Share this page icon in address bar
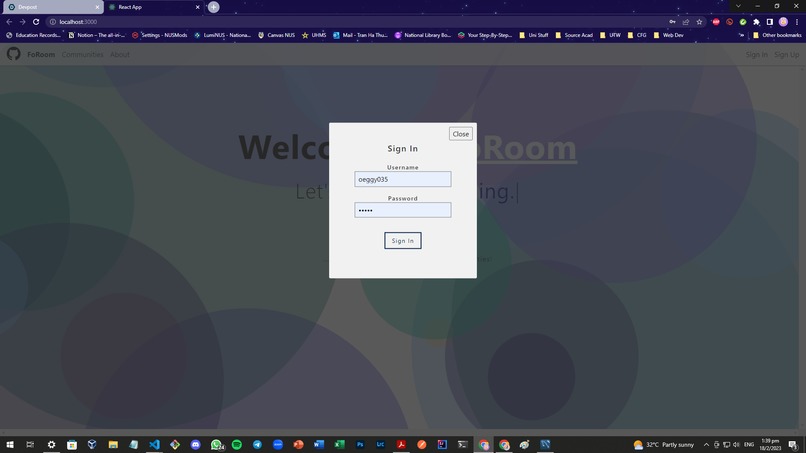Screen dimensions: 806x453 pyautogui.click(x=686, y=22)
